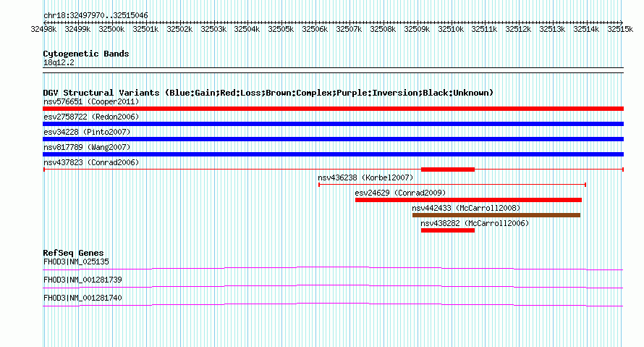
Task: Click the magenta FHOD3 NM_025135 gene line
Action: click(333, 269)
